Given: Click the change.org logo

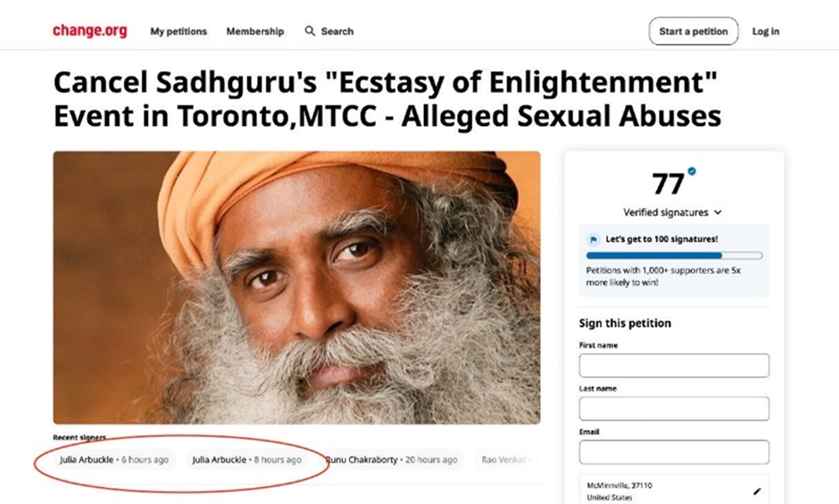Looking at the screenshot, I should [90, 31].
